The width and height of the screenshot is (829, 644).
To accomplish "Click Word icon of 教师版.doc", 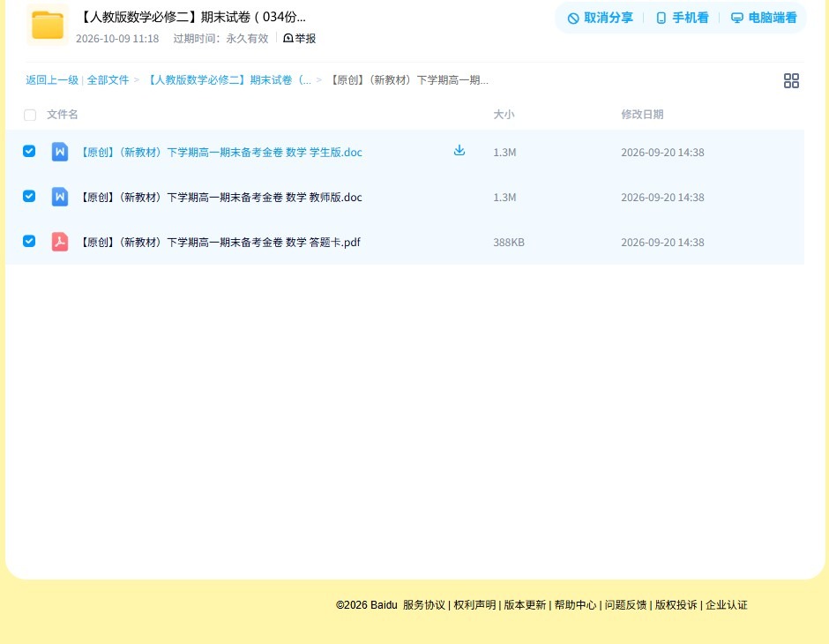I will pyautogui.click(x=60, y=197).
